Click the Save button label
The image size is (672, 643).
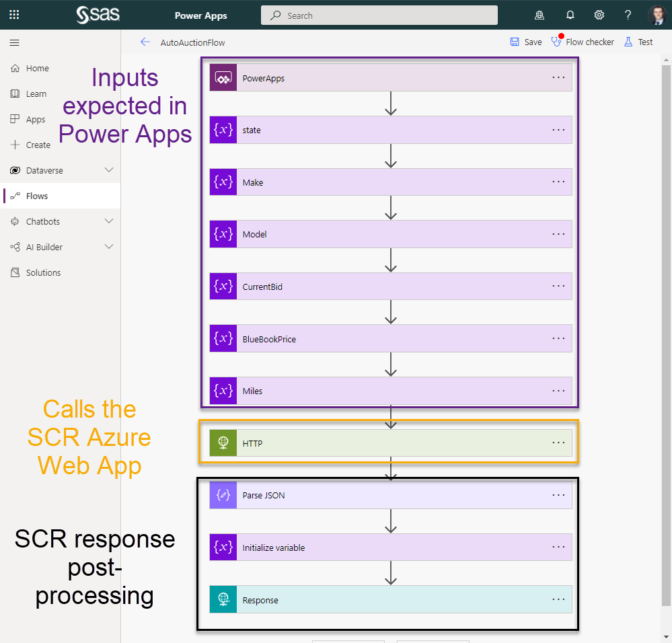(533, 42)
